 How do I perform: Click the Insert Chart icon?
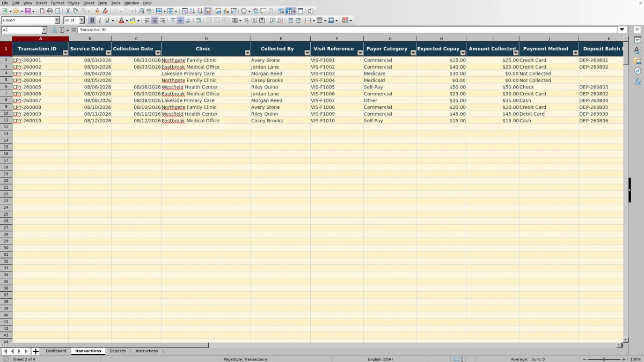tap(226, 11)
